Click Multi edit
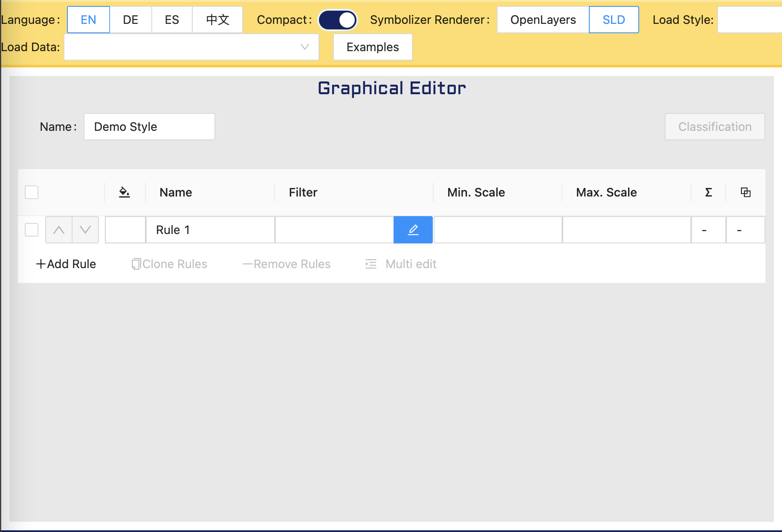The height and width of the screenshot is (532, 782). (x=401, y=264)
